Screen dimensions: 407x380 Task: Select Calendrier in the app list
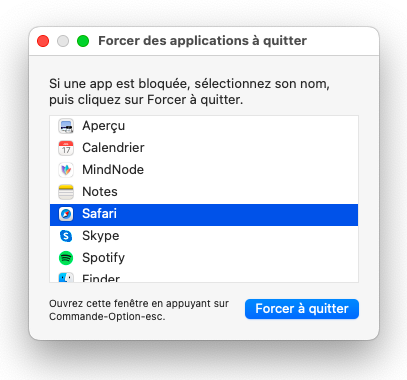(x=204, y=148)
